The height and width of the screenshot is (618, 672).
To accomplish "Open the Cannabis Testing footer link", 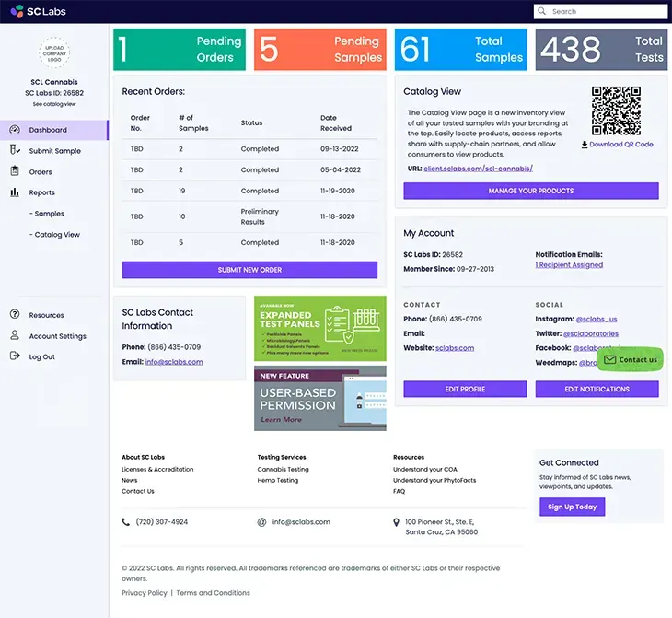I will (283, 469).
